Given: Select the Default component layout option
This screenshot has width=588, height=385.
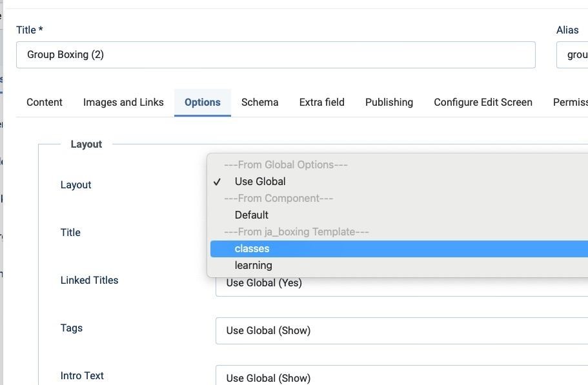Looking at the screenshot, I should (252, 215).
